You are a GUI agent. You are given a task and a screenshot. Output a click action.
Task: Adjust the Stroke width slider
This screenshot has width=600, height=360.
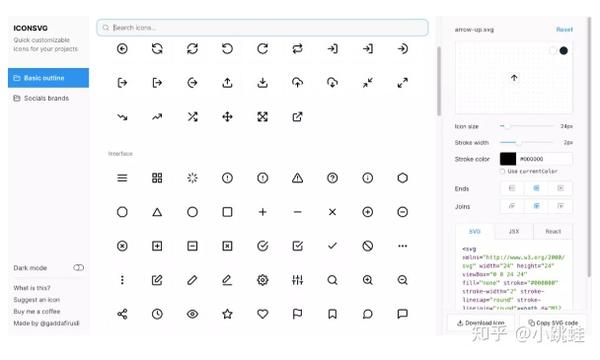(x=527, y=142)
